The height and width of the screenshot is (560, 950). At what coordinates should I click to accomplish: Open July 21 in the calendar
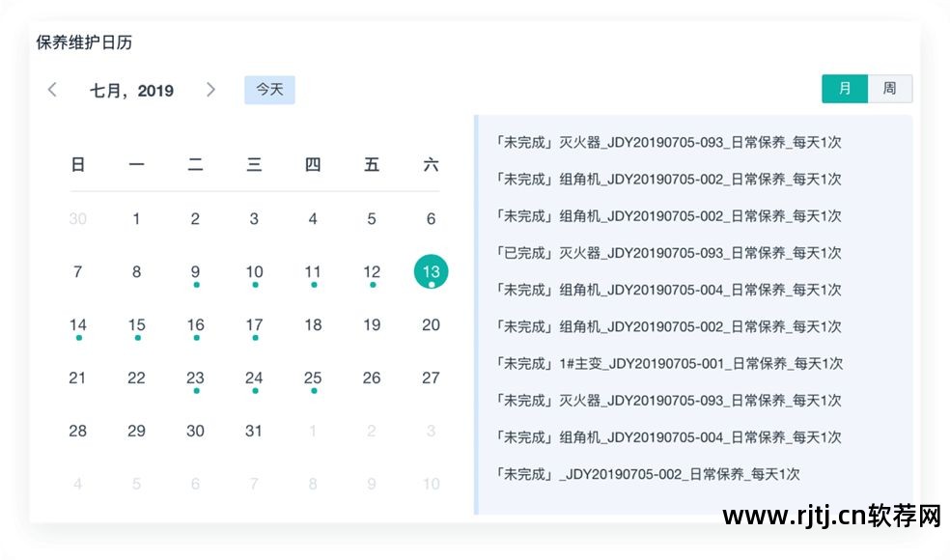pyautogui.click(x=77, y=378)
